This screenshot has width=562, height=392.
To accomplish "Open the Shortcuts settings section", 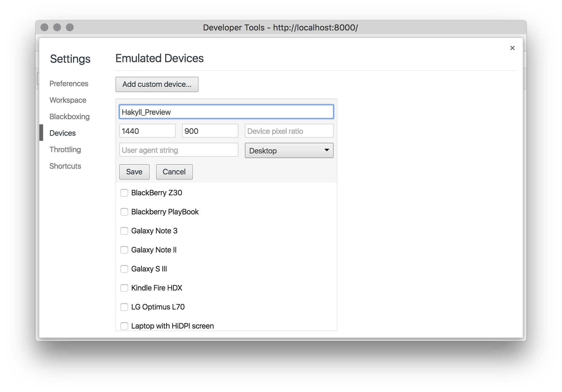I will pos(65,166).
